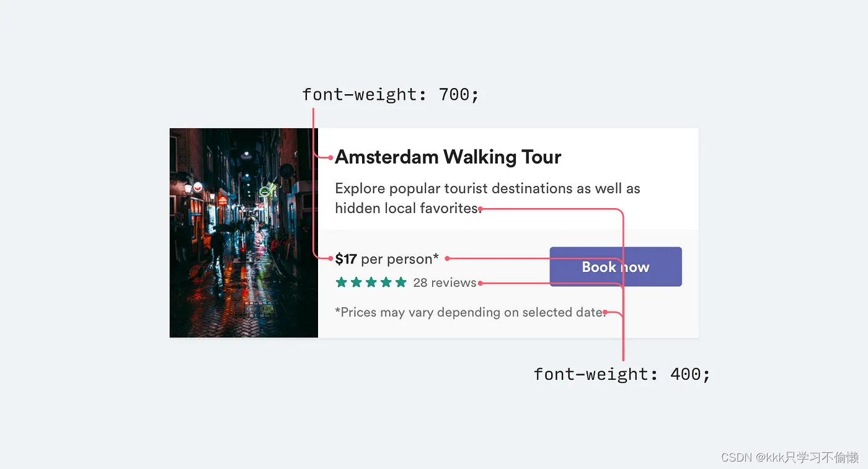The height and width of the screenshot is (469, 868).
Task: Click the red dot after 28 reviews
Action: click(480, 283)
